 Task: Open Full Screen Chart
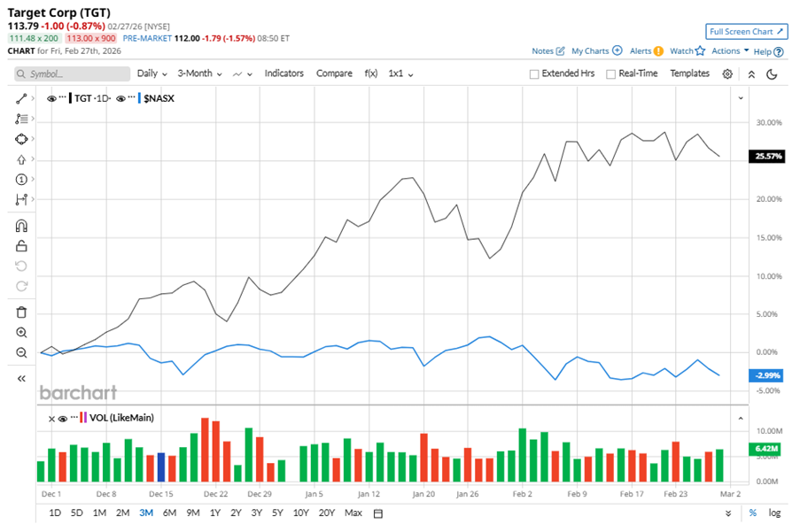tap(747, 32)
